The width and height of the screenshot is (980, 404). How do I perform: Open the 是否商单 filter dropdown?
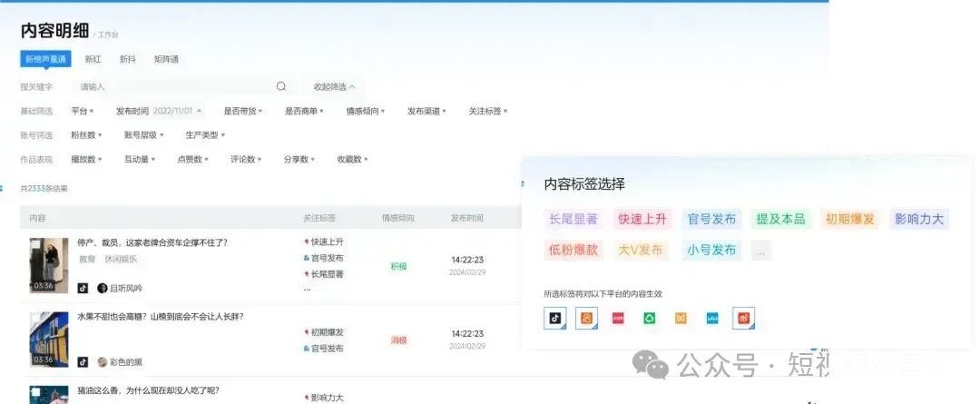304,111
